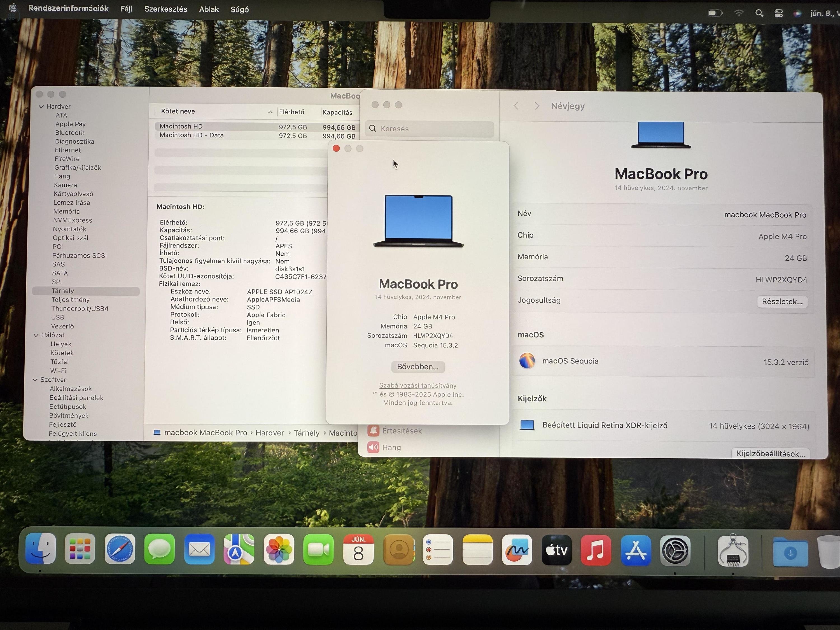Open the Apple menu

tap(13, 8)
